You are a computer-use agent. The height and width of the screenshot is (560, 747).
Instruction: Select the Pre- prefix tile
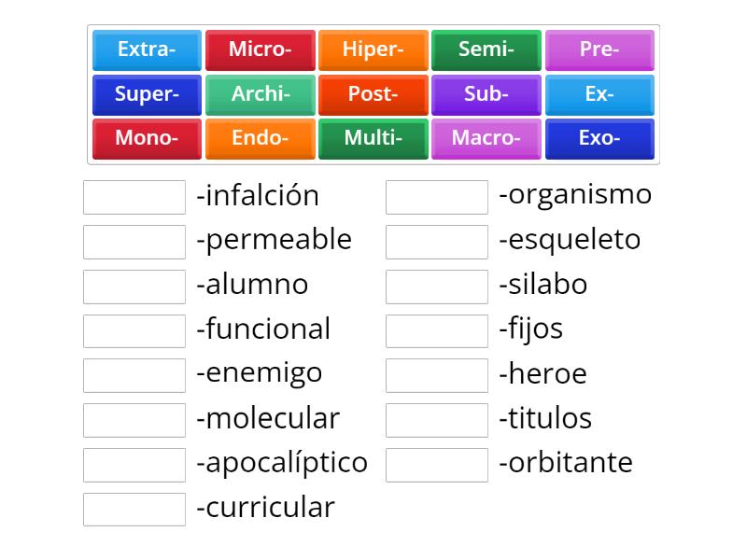pyautogui.click(x=600, y=50)
